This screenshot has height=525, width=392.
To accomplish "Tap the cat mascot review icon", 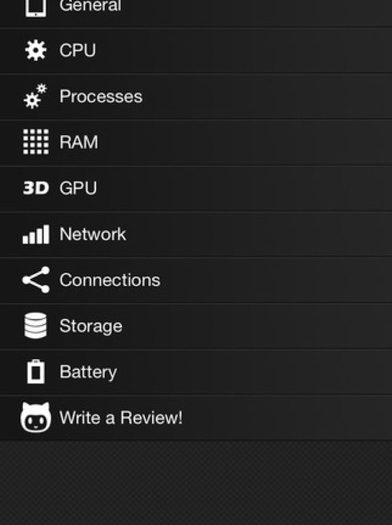I will click(x=36, y=417).
